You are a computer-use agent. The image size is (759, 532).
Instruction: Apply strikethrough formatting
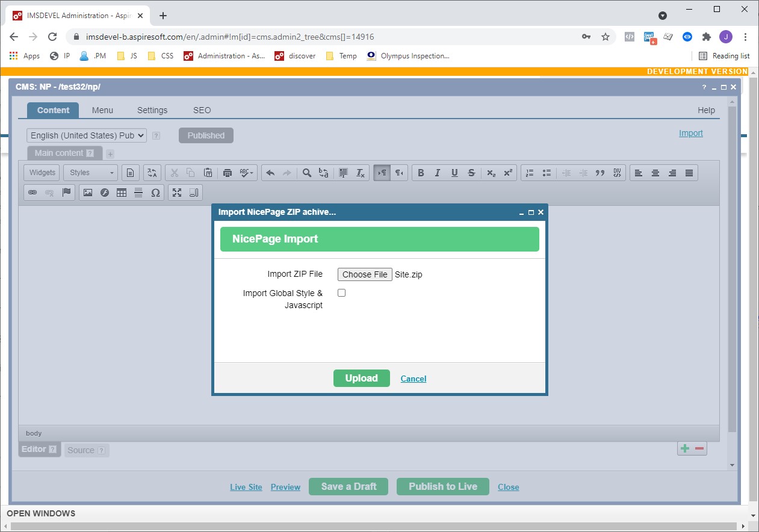[471, 173]
